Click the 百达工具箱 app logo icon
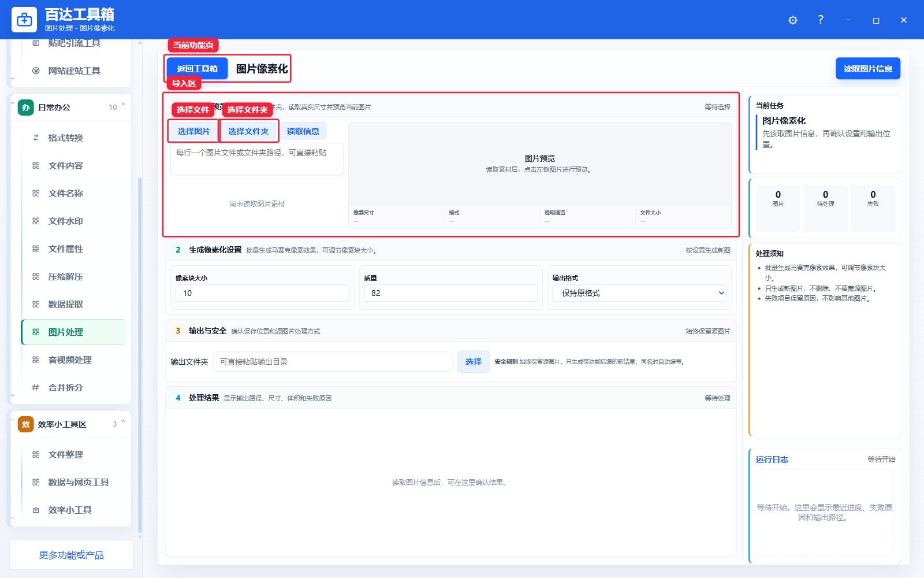This screenshot has height=578, width=924. click(x=24, y=20)
